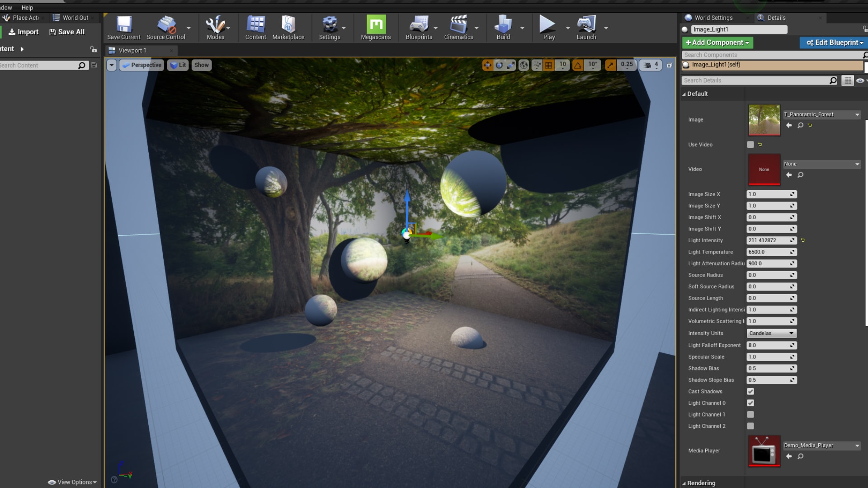Enable the Use Video checkbox

coord(750,145)
